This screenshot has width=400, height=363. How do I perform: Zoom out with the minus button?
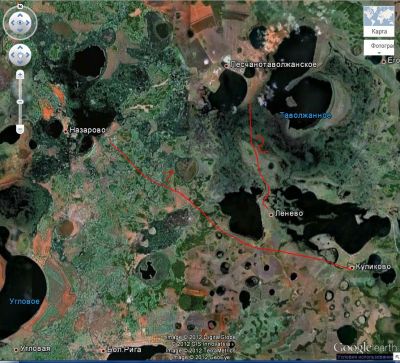click(x=20, y=129)
